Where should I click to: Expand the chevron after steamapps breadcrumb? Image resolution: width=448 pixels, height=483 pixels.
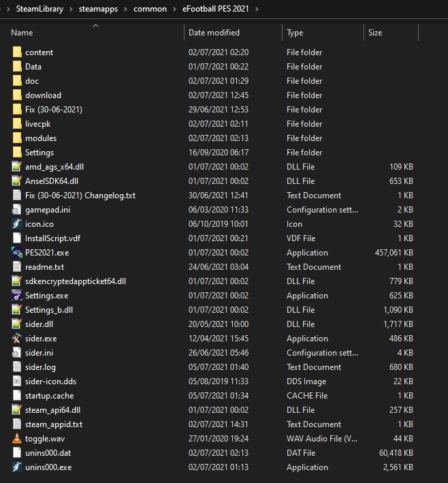(126, 9)
